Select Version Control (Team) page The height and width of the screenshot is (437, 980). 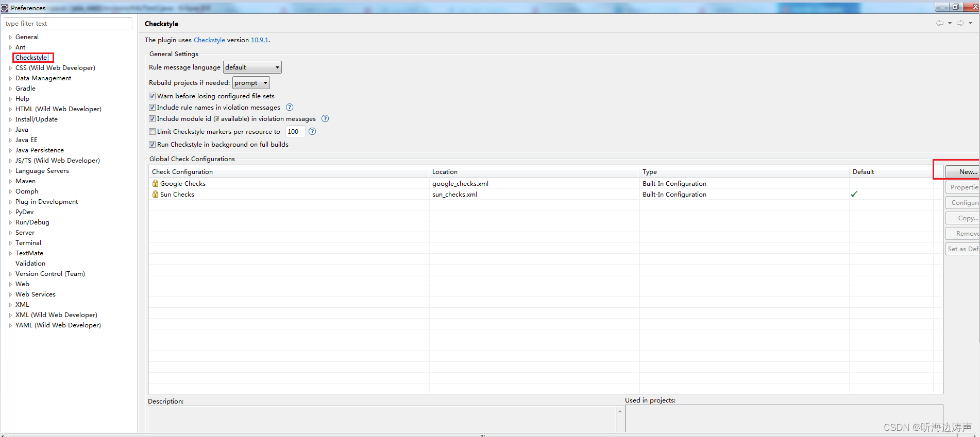coord(50,273)
